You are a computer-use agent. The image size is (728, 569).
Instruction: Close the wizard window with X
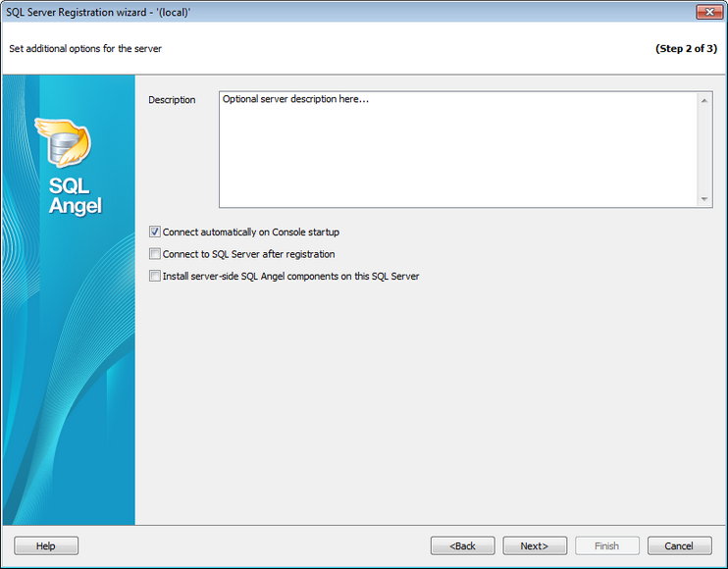point(709,12)
